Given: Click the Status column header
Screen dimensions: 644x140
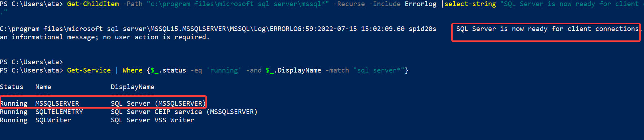Looking at the screenshot, I should coord(12,87).
